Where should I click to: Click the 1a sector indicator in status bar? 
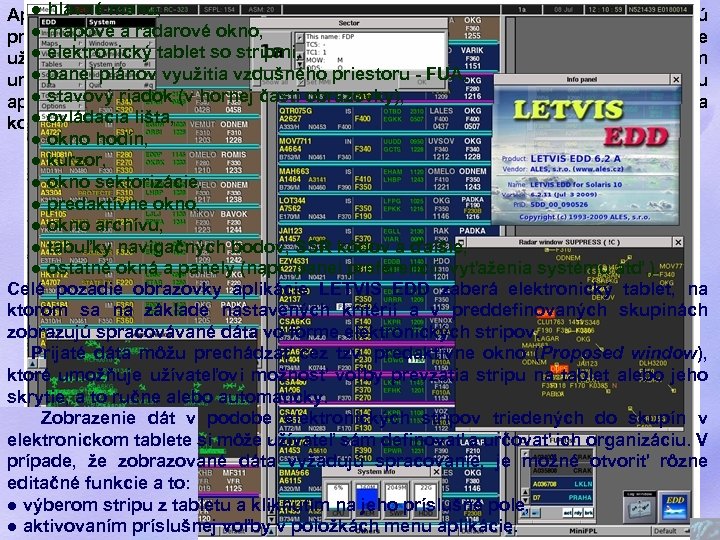pyautogui.click(x=522, y=9)
